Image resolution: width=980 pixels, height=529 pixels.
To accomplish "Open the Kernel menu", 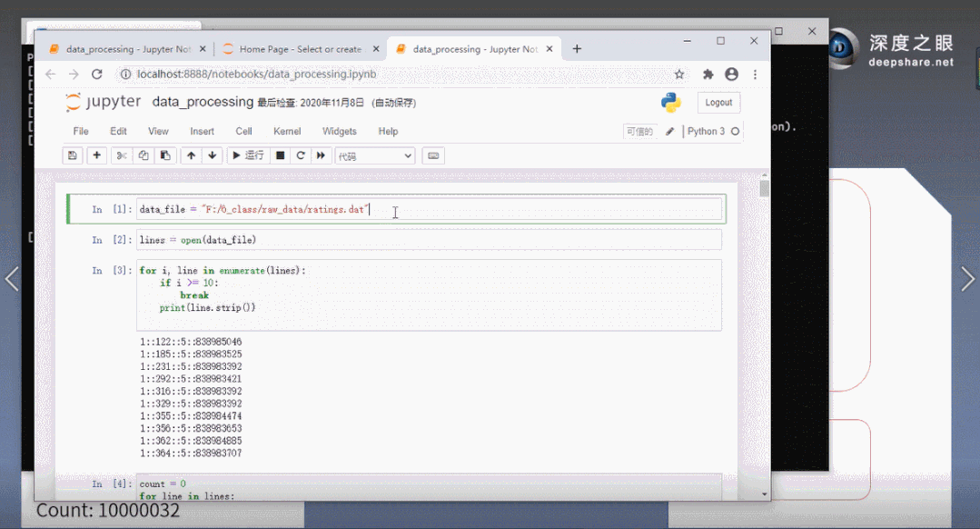I will pos(287,131).
